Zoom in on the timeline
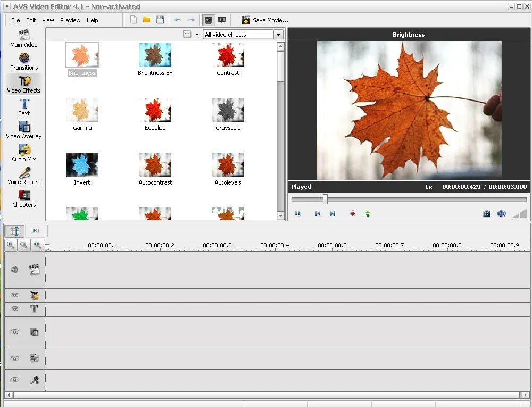This screenshot has width=532, height=407. click(11, 245)
